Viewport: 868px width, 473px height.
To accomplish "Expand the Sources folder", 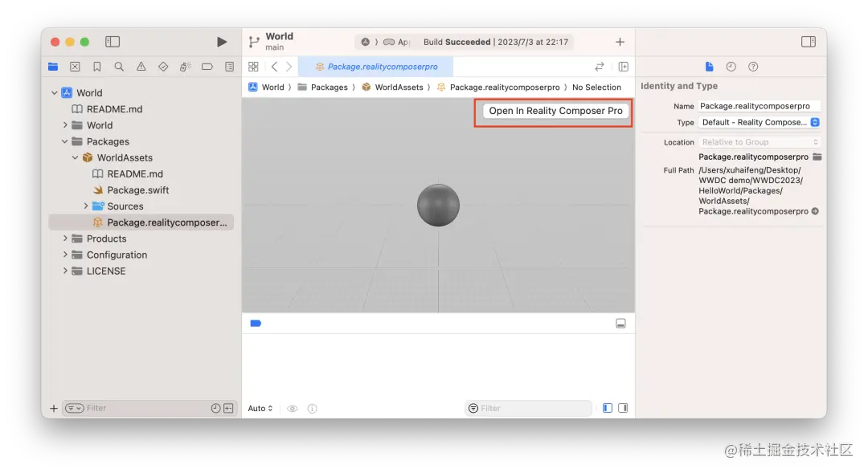I will click(86, 206).
